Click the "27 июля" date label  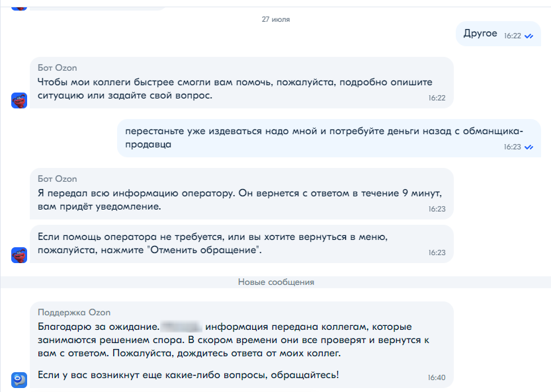[x=276, y=19]
